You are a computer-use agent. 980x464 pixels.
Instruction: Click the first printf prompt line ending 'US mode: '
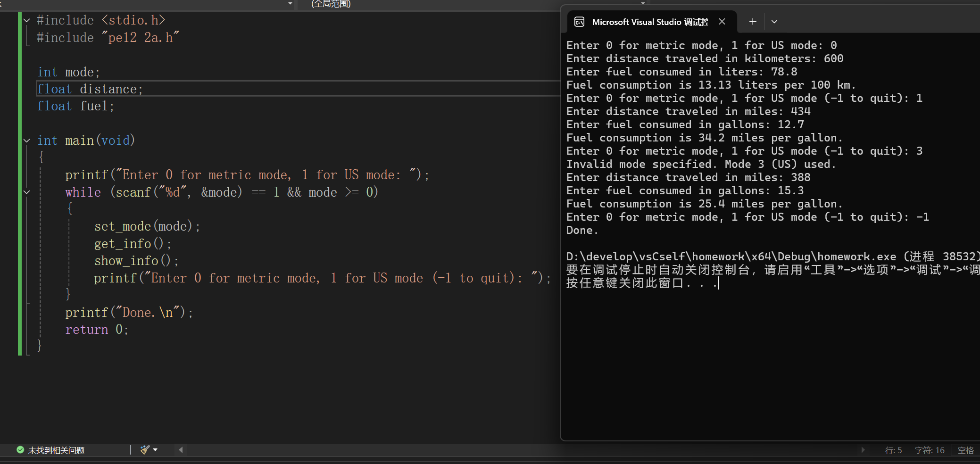(x=247, y=175)
